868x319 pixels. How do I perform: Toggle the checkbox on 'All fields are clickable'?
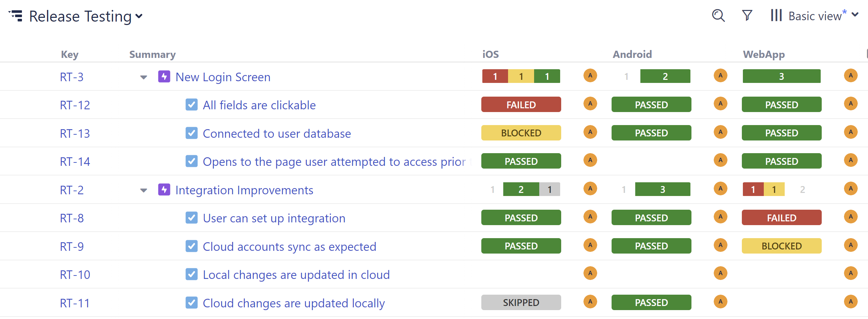[192, 105]
